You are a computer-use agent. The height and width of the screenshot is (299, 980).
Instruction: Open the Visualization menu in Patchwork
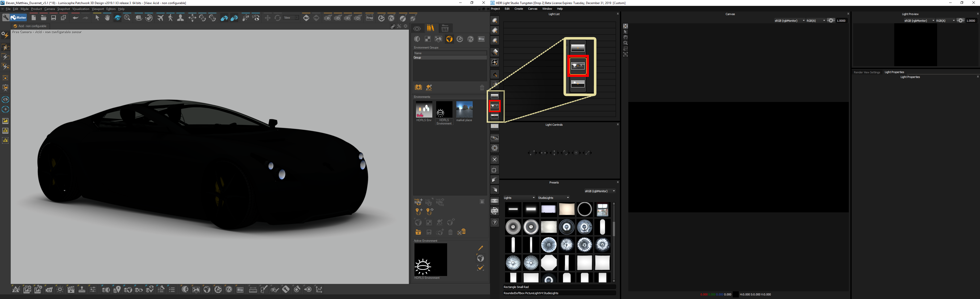point(81,9)
